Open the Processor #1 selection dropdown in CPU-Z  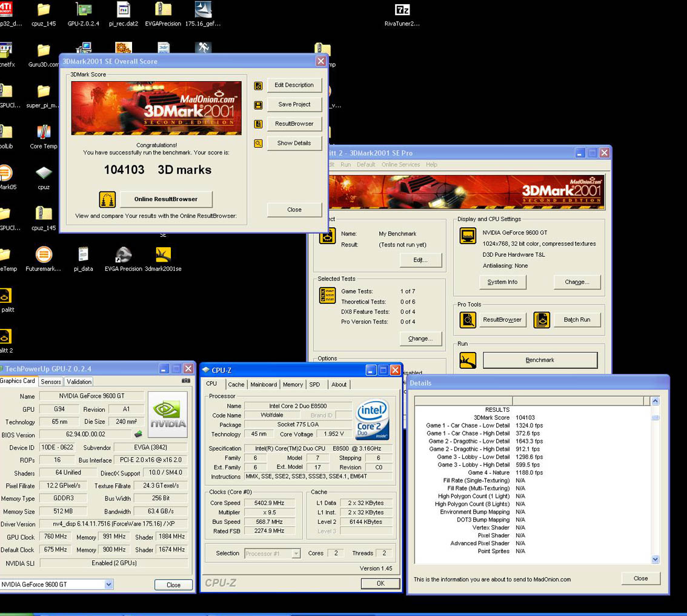(x=296, y=554)
